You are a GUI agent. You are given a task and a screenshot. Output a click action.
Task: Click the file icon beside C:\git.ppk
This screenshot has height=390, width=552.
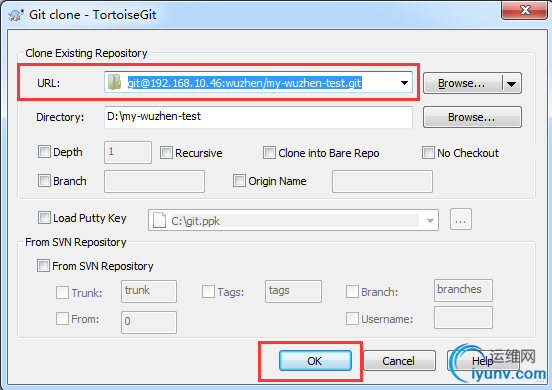pos(159,220)
